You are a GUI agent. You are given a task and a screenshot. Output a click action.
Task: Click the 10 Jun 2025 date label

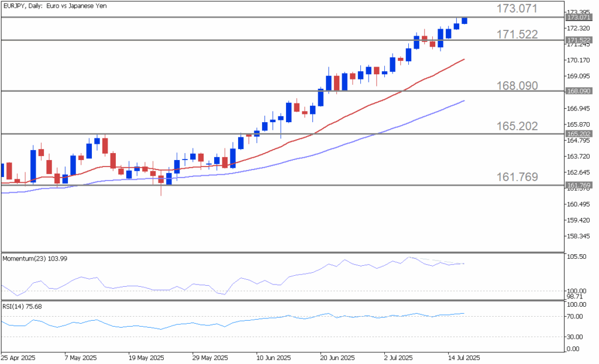tap(274, 358)
